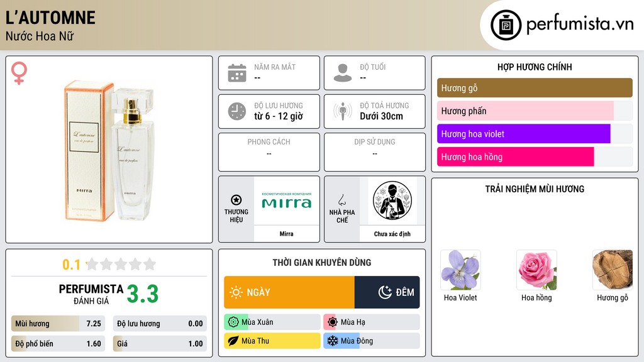
Task: Open the L'automne perfume bottle product image
Action: pyautogui.click(x=109, y=150)
